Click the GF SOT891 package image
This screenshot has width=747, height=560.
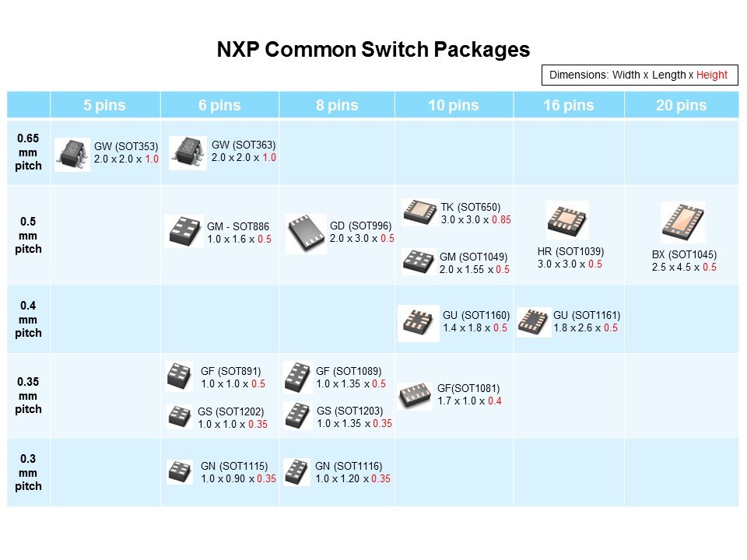pos(179,376)
